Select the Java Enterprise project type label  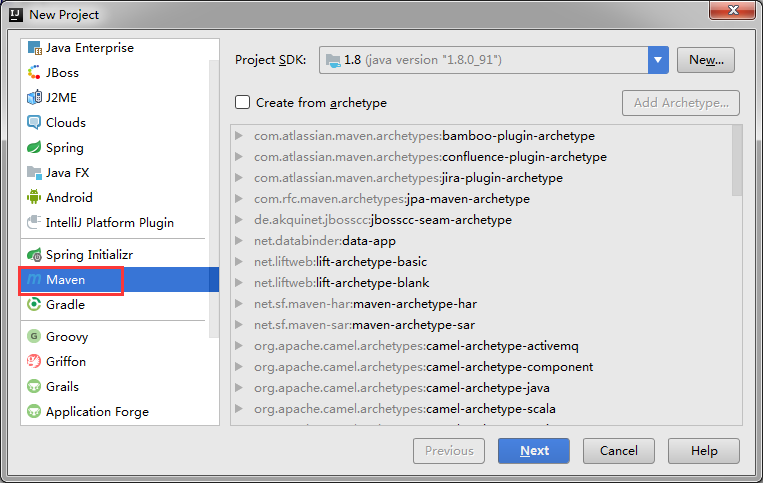click(x=90, y=48)
